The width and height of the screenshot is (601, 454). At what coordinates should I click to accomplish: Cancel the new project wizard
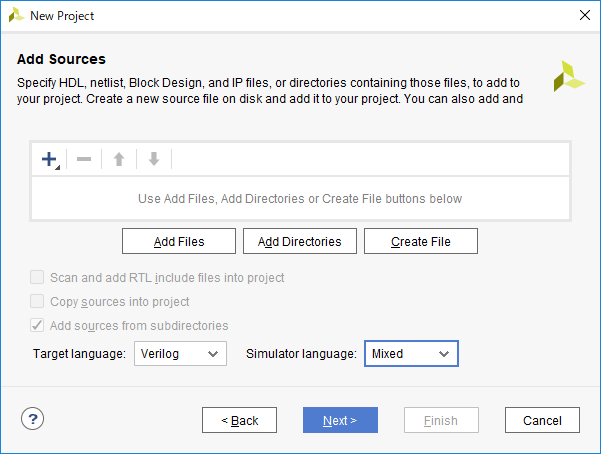tap(542, 420)
